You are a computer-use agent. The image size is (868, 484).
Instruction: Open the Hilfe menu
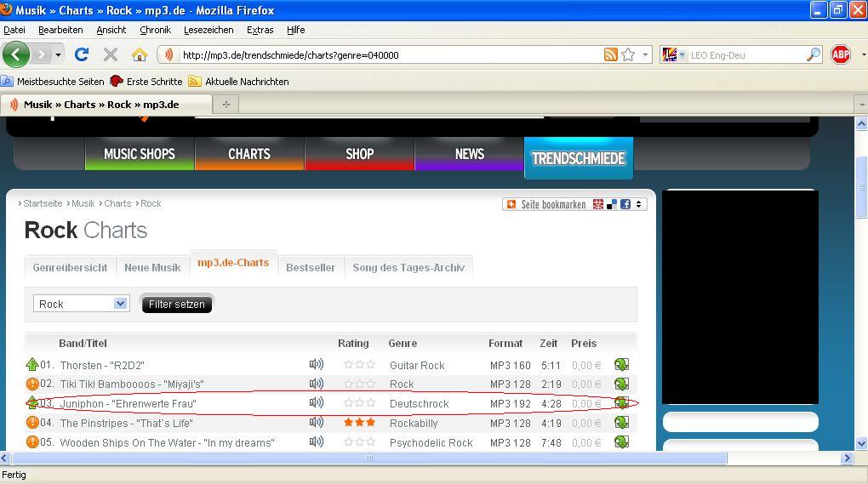coord(295,30)
